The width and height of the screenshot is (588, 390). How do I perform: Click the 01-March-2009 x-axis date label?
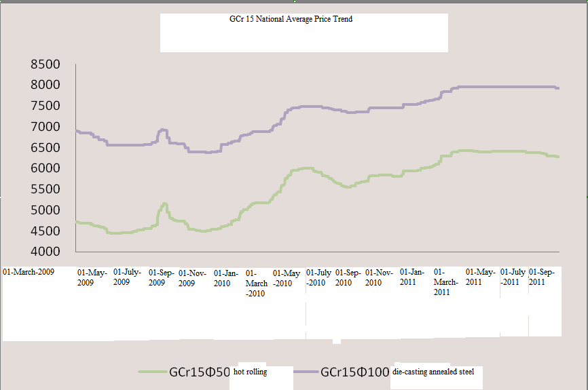[28, 272]
